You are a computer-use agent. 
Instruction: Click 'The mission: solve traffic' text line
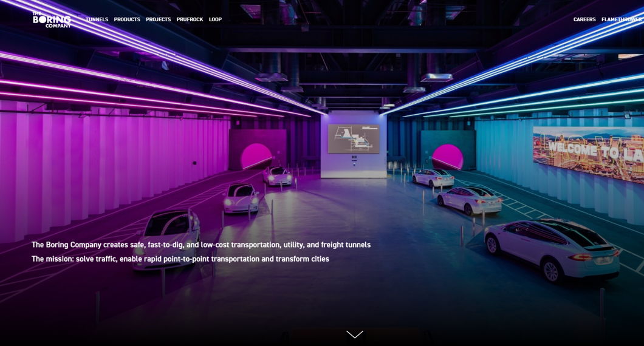pos(180,259)
